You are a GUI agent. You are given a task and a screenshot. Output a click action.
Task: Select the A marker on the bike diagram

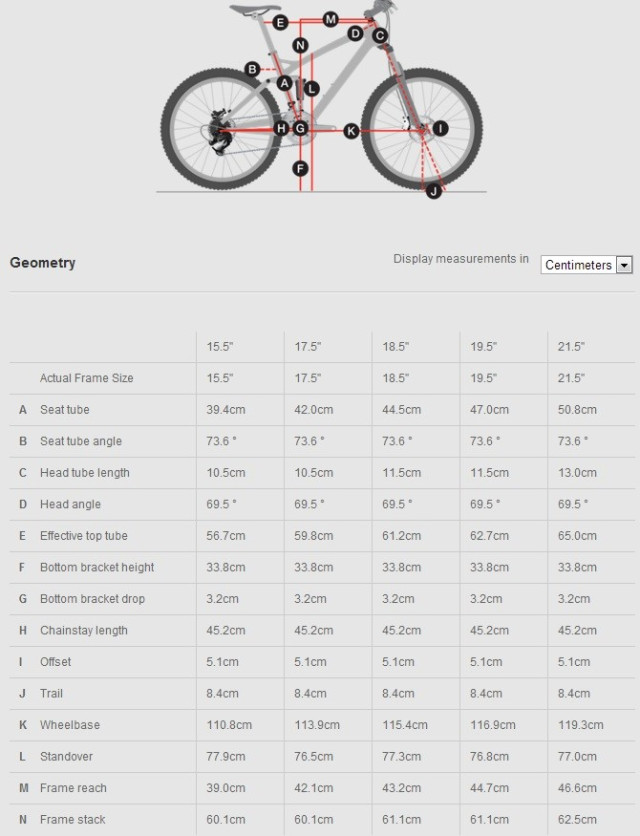coord(285,83)
